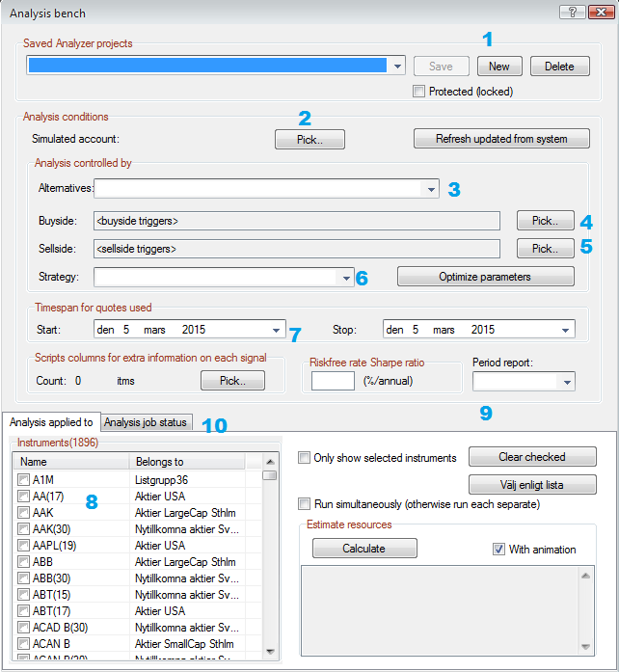619x672 pixels.
Task: Open the Saved Analyzer projects dropdown
Action: click(397, 66)
